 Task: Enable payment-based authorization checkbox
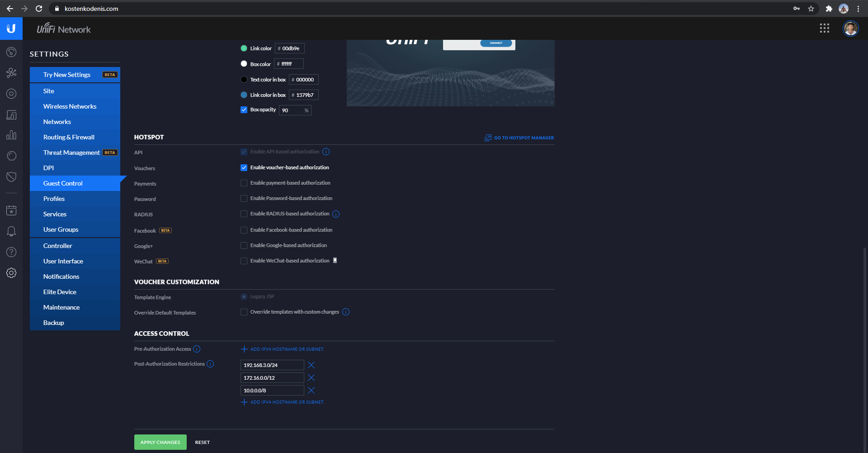[x=244, y=183]
